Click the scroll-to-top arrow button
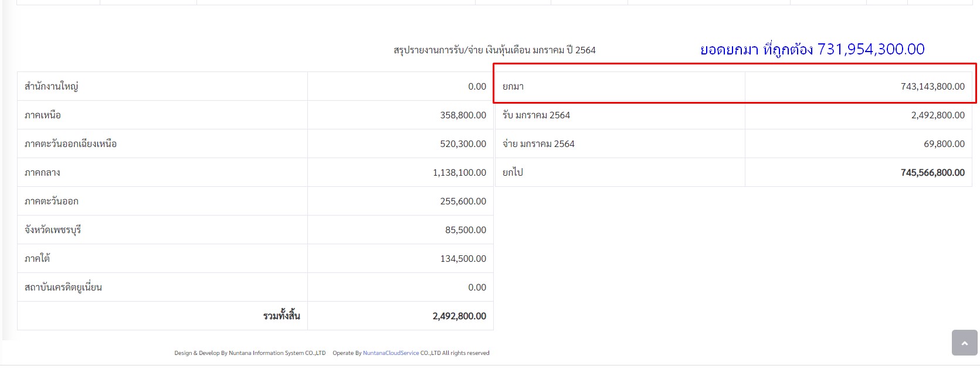The image size is (980, 369). click(x=964, y=343)
